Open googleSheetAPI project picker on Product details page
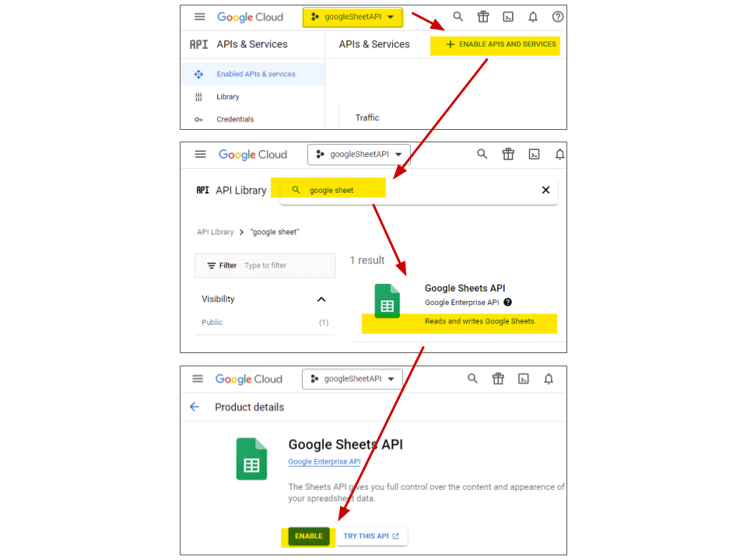747x560 pixels. (x=352, y=379)
